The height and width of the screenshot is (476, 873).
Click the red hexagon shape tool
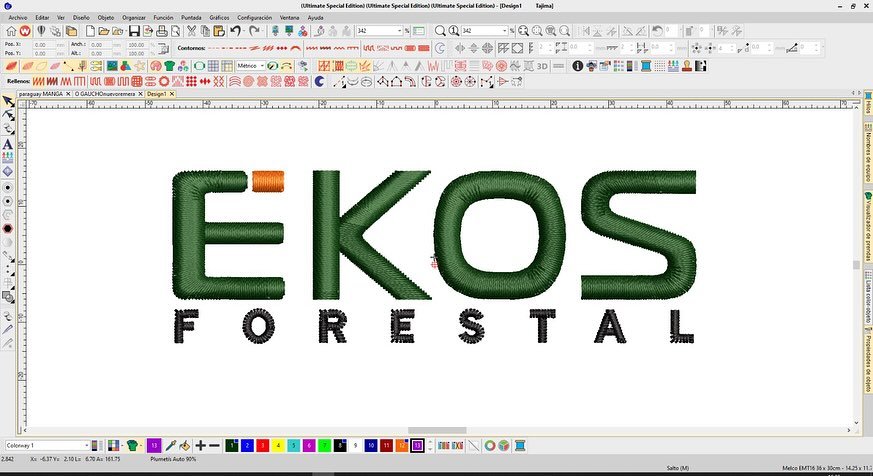click(x=8, y=229)
